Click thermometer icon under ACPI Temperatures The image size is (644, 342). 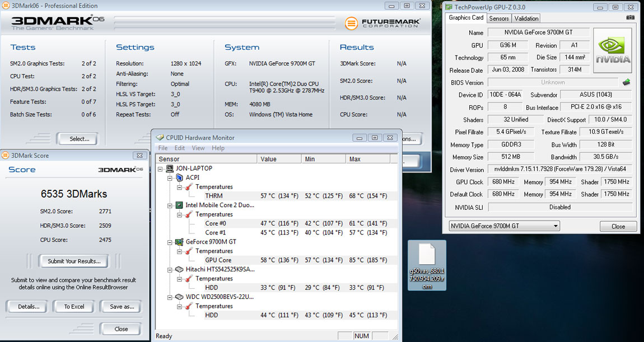tap(189, 187)
